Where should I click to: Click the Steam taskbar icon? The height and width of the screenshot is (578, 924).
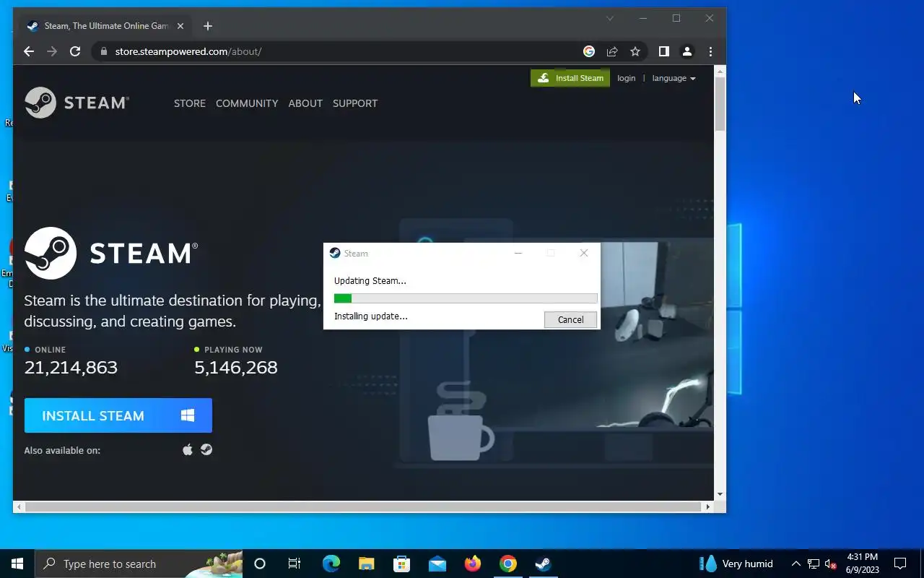point(544,564)
